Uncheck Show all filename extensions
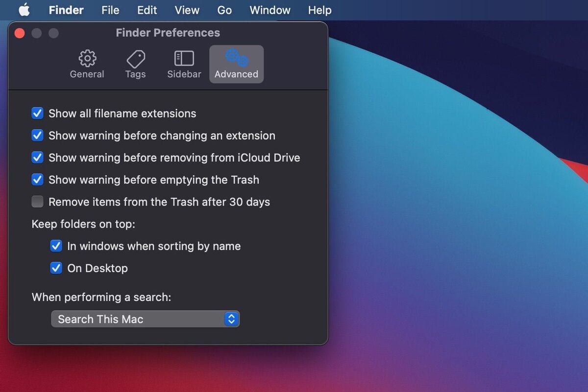 pos(37,114)
